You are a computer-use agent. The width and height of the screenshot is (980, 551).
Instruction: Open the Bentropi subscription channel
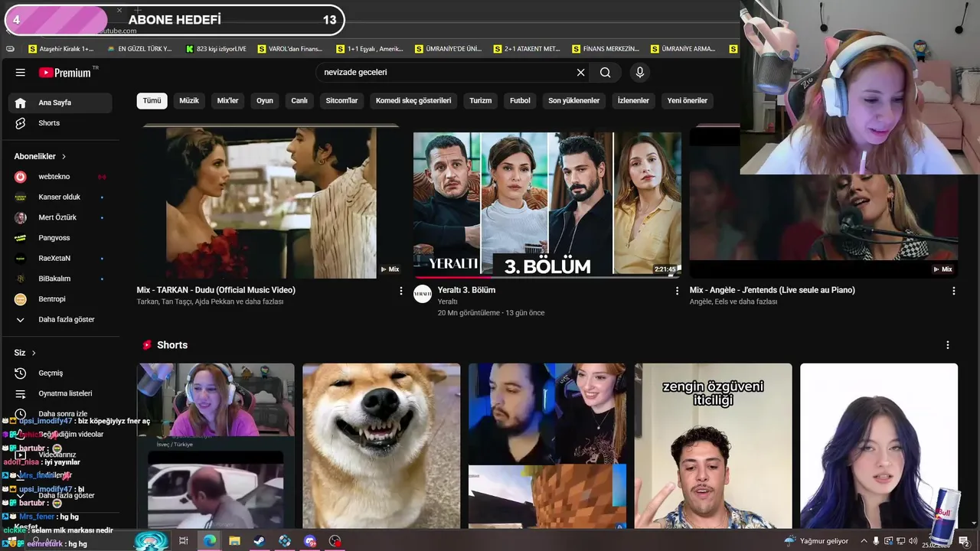60,299
